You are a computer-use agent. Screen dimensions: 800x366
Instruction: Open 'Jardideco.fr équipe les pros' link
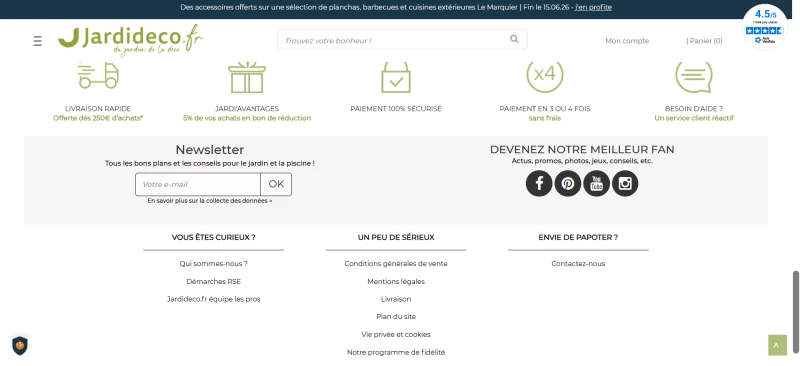pyautogui.click(x=213, y=299)
